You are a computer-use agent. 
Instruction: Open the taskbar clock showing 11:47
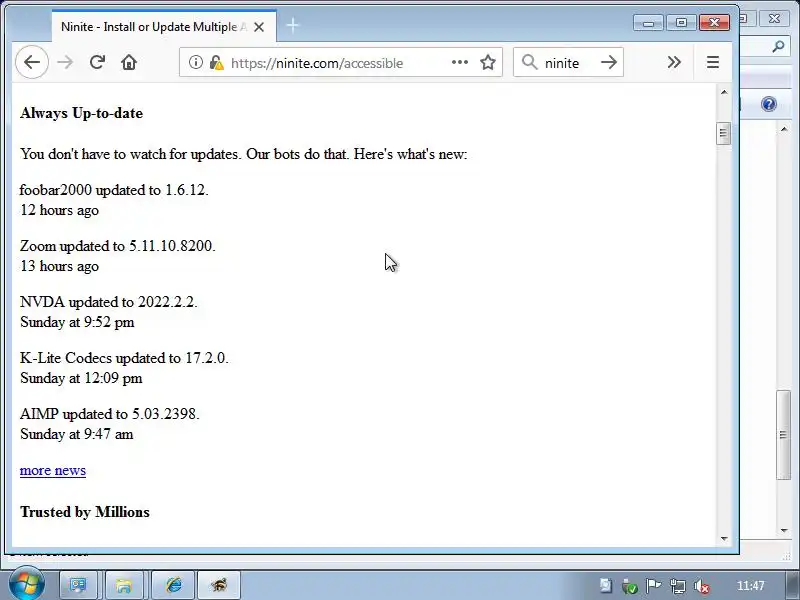pos(751,586)
